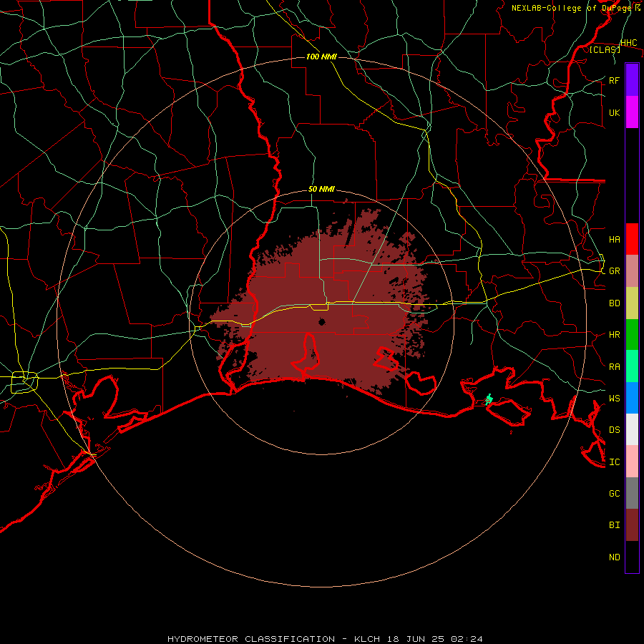
Task: Click the HA label beside the legend
Action: [x=614, y=239]
